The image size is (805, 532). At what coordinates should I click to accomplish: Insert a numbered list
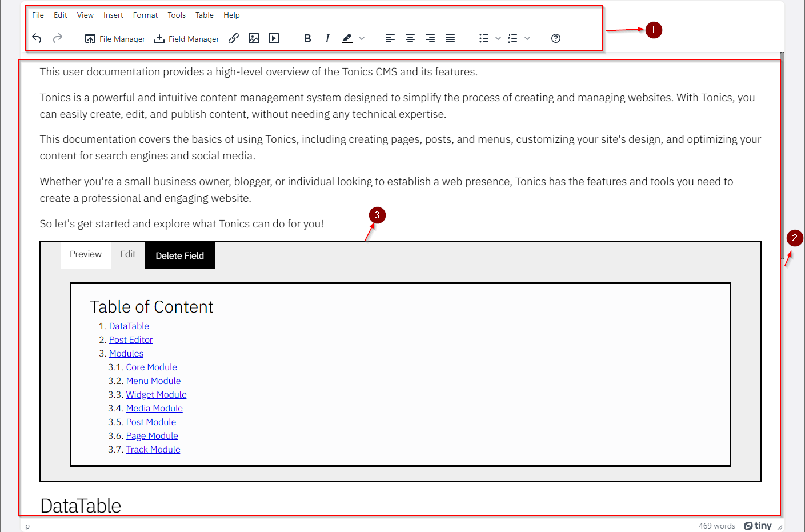[513, 38]
